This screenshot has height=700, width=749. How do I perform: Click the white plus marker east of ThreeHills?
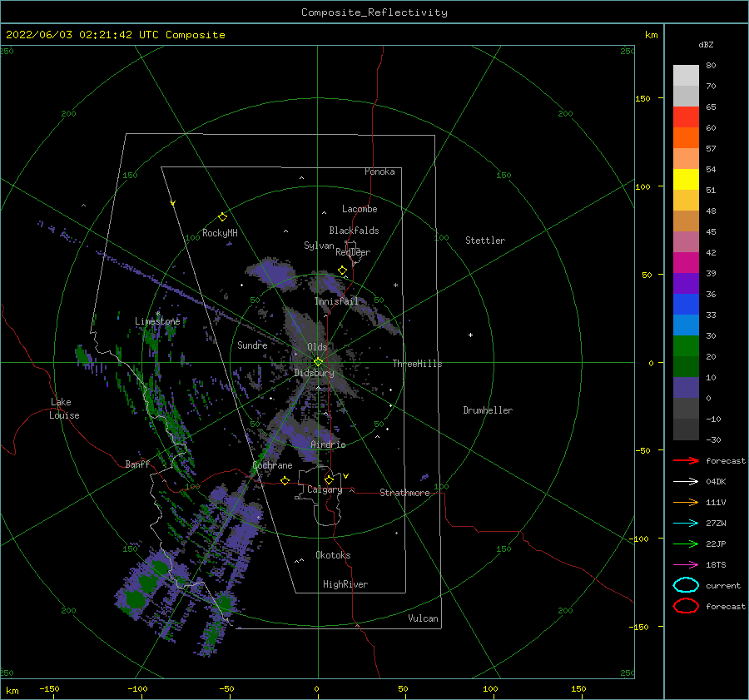point(470,335)
